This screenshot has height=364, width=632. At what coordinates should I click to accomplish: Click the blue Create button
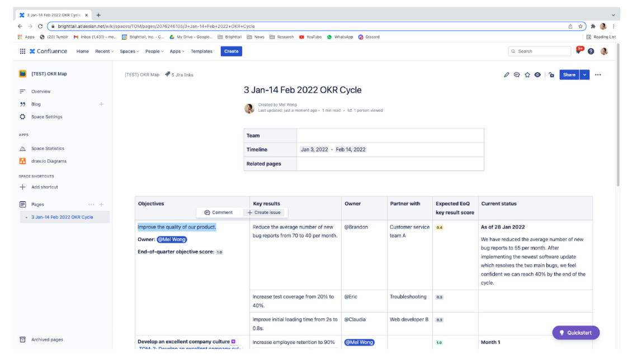pyautogui.click(x=232, y=51)
